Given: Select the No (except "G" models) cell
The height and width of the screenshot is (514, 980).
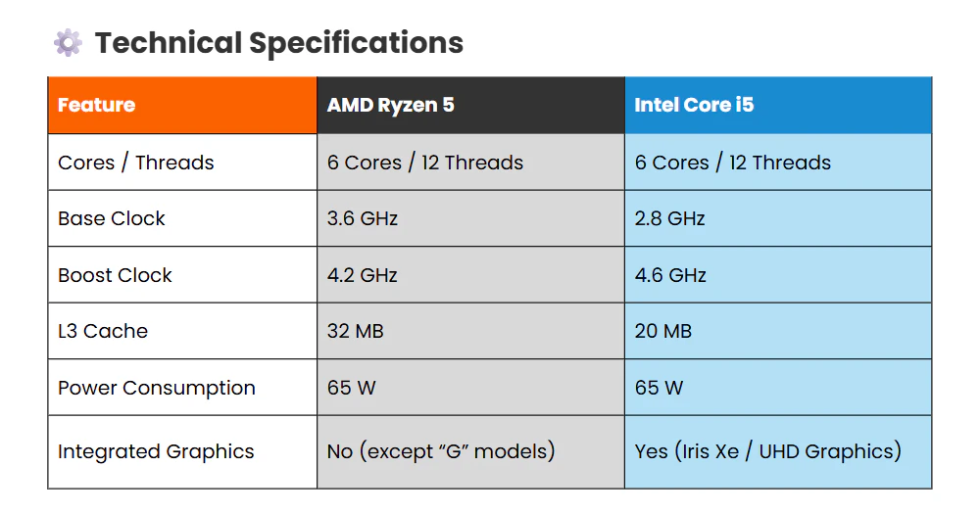Looking at the screenshot, I should click(441, 451).
